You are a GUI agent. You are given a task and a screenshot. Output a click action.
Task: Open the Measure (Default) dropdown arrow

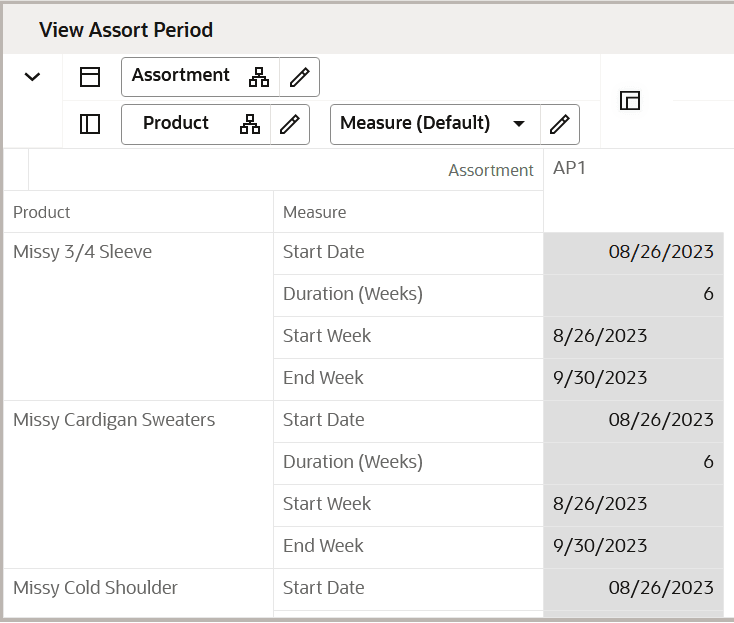click(519, 124)
